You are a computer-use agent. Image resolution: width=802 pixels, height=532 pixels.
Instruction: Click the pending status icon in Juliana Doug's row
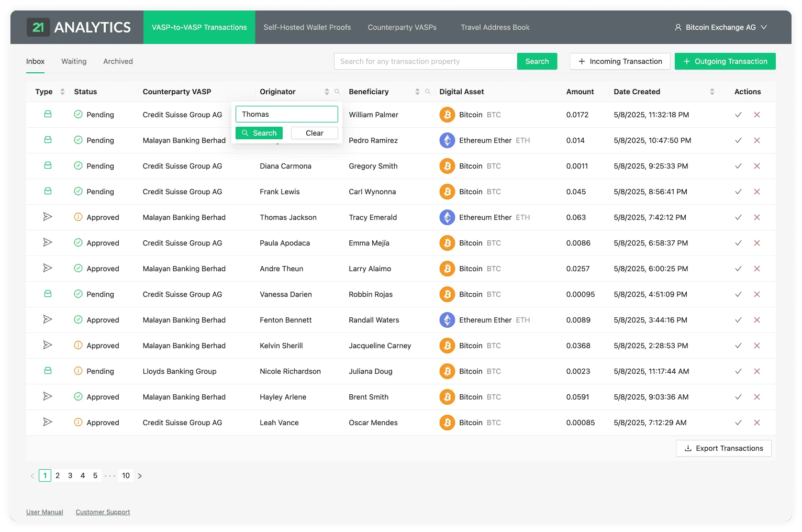point(78,371)
